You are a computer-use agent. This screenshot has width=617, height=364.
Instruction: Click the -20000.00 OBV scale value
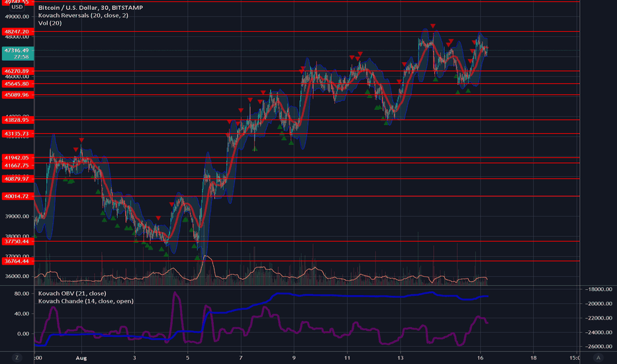598,304
